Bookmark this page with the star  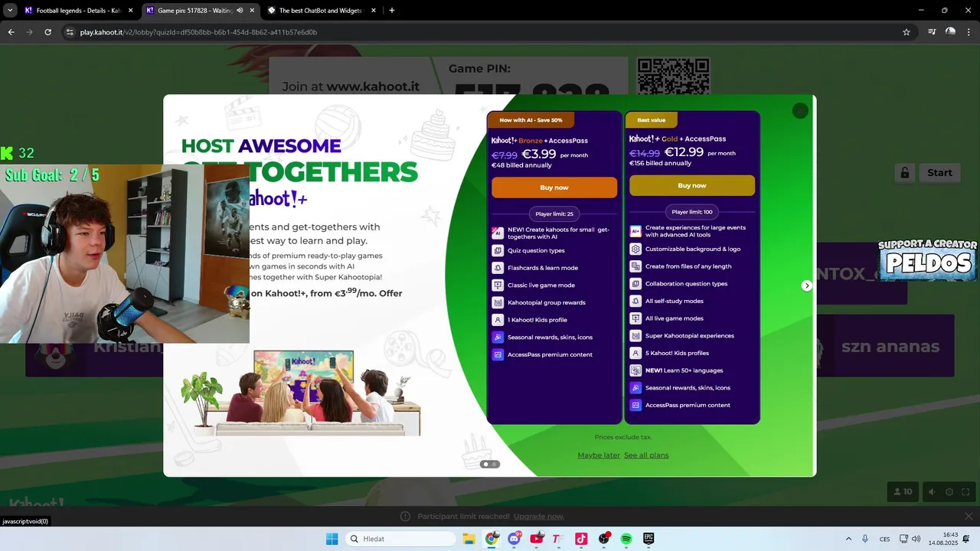[906, 32]
